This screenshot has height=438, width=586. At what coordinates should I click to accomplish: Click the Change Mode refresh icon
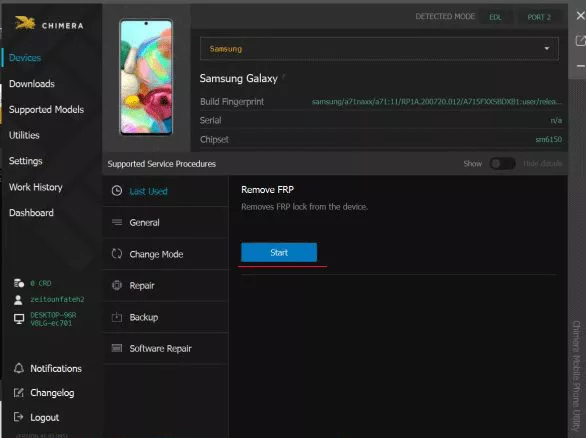(x=117, y=254)
